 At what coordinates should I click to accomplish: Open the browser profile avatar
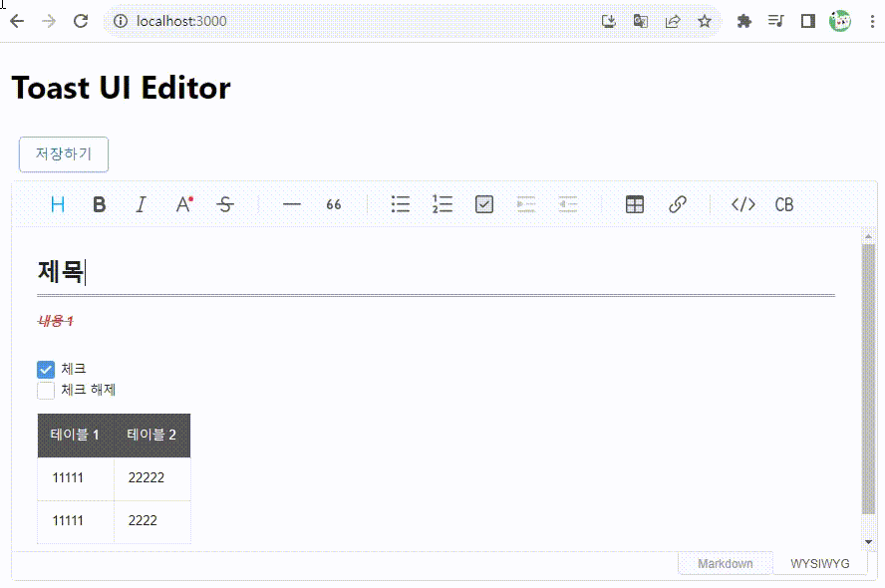(840, 21)
